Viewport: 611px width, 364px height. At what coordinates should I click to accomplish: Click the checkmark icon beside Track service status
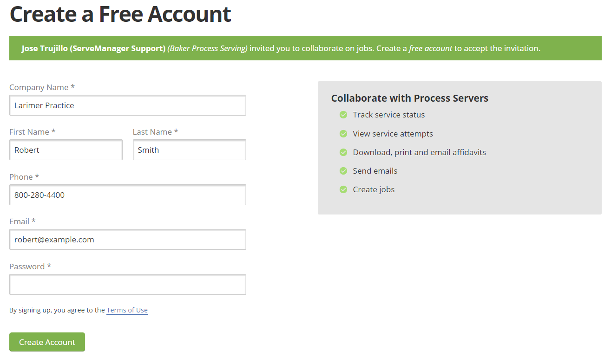click(343, 115)
